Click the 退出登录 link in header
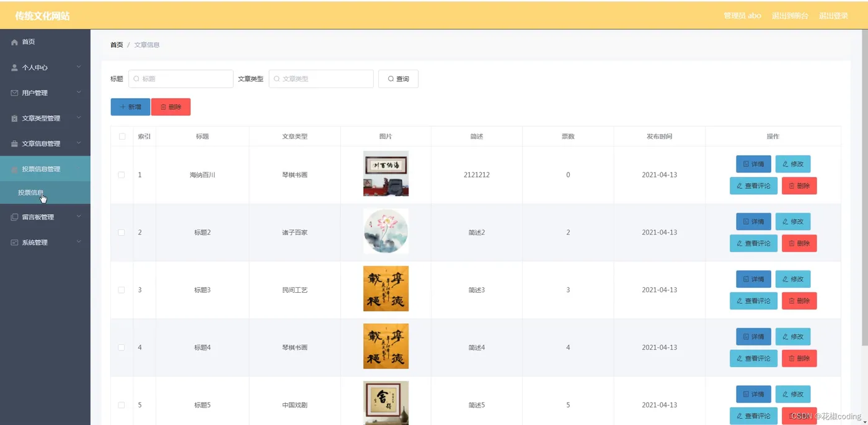 (x=833, y=16)
